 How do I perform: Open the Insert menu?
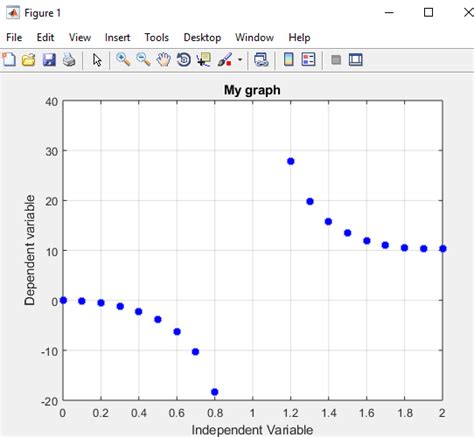point(117,37)
